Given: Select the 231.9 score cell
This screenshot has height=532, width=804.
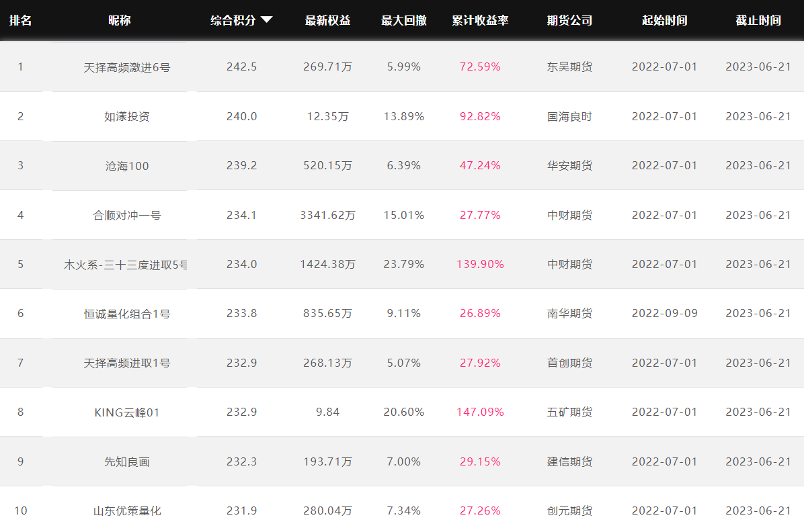Looking at the screenshot, I should 241,511.
